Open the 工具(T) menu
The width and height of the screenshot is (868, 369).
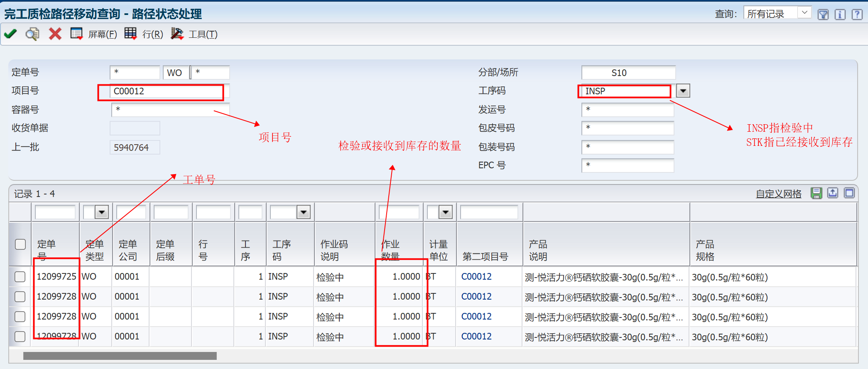(203, 34)
